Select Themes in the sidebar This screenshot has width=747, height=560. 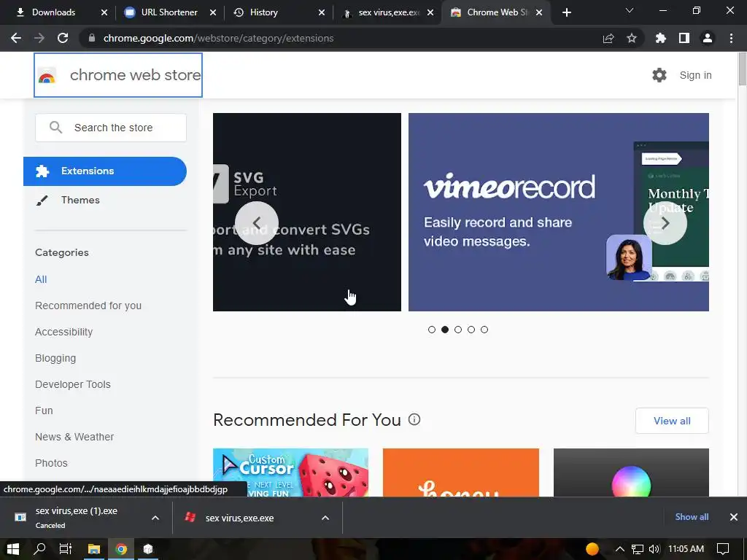point(80,200)
